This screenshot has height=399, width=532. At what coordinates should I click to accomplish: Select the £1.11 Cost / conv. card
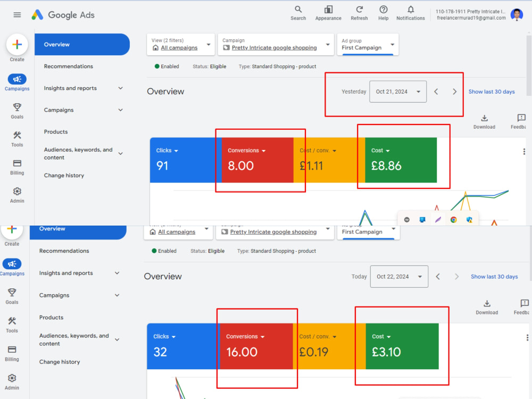pos(329,160)
